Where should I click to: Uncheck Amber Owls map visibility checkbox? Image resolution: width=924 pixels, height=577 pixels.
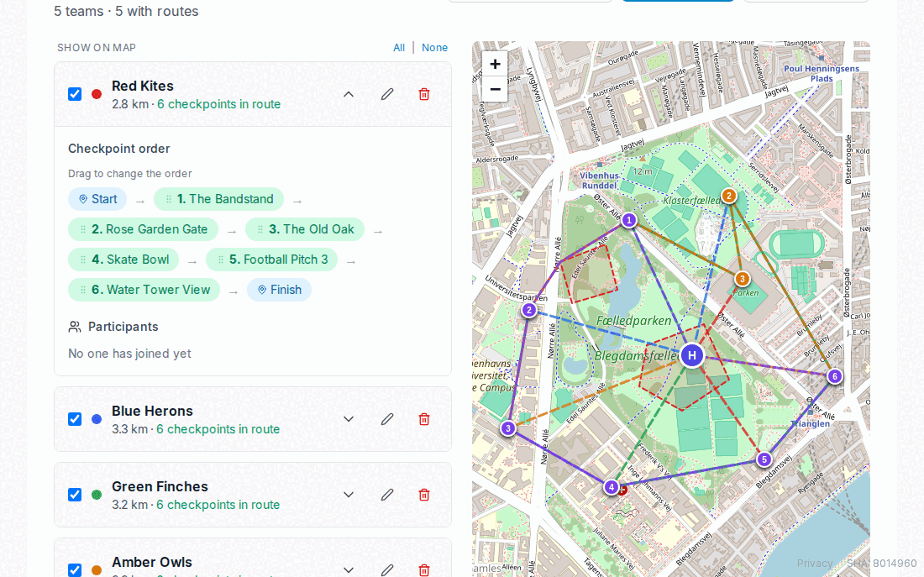point(75,570)
